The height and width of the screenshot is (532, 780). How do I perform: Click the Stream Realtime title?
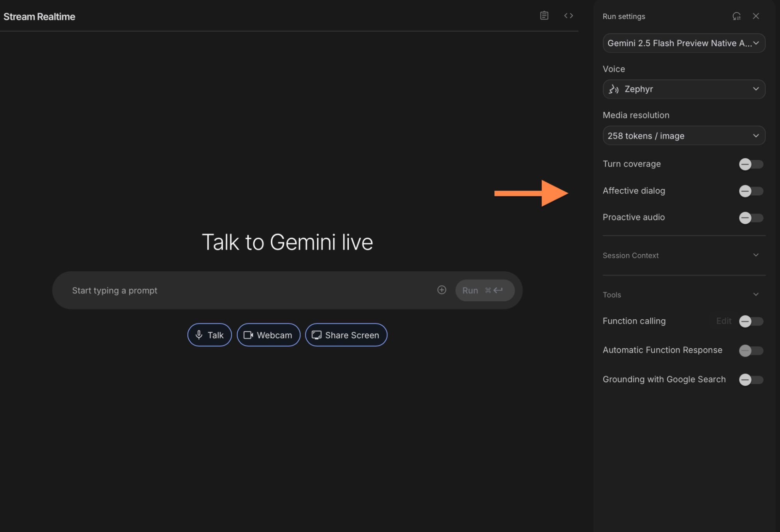pyautogui.click(x=39, y=16)
